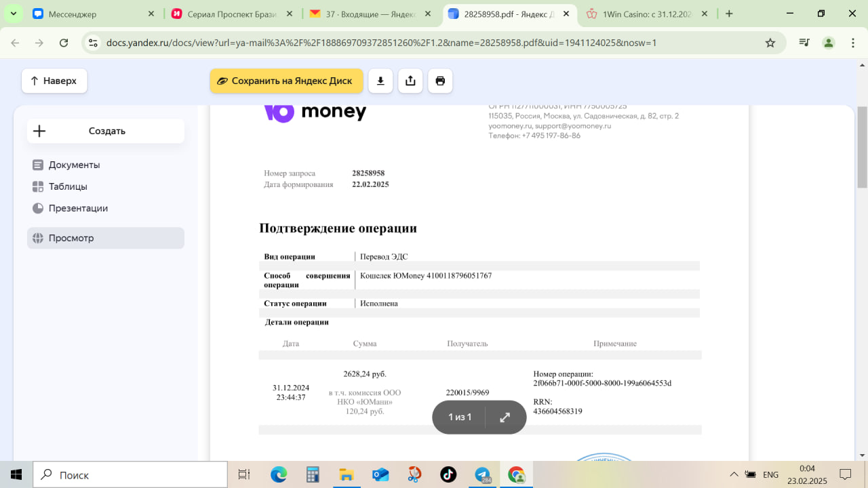Click recipient 220015/9969
Viewport: 868px width, 488px height.
(467, 392)
